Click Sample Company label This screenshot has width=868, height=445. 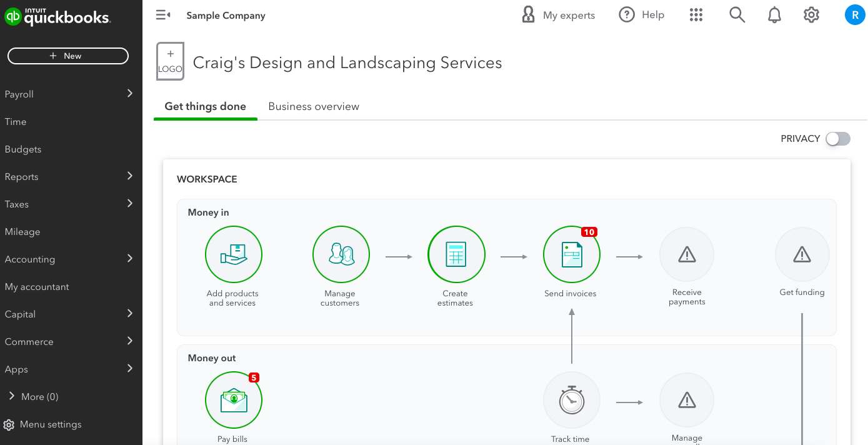tap(226, 16)
